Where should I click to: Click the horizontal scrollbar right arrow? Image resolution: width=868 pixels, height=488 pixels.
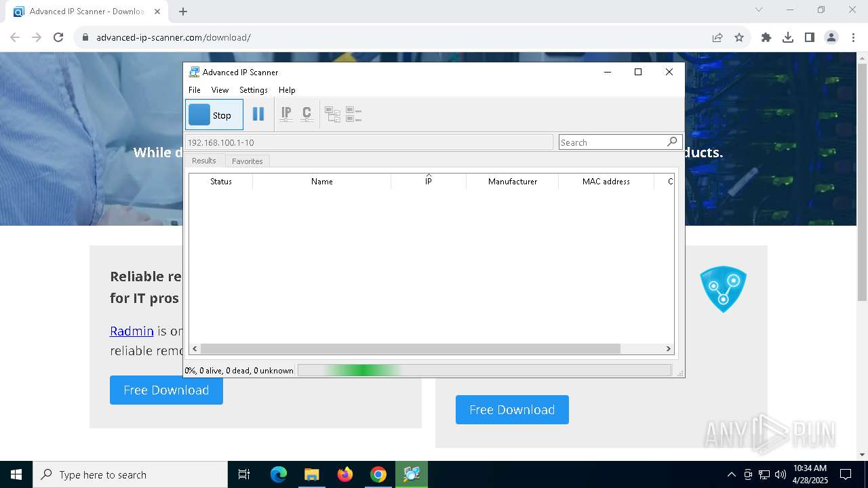[x=668, y=348]
